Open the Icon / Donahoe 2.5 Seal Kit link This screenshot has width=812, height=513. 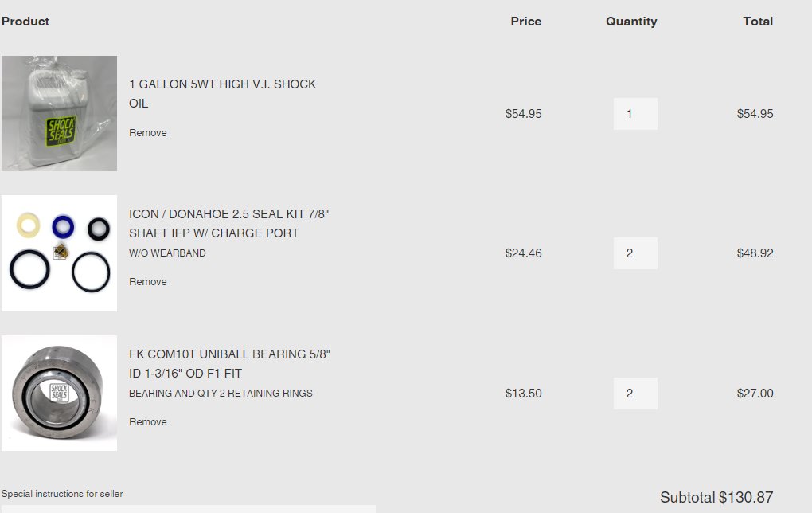[229, 223]
